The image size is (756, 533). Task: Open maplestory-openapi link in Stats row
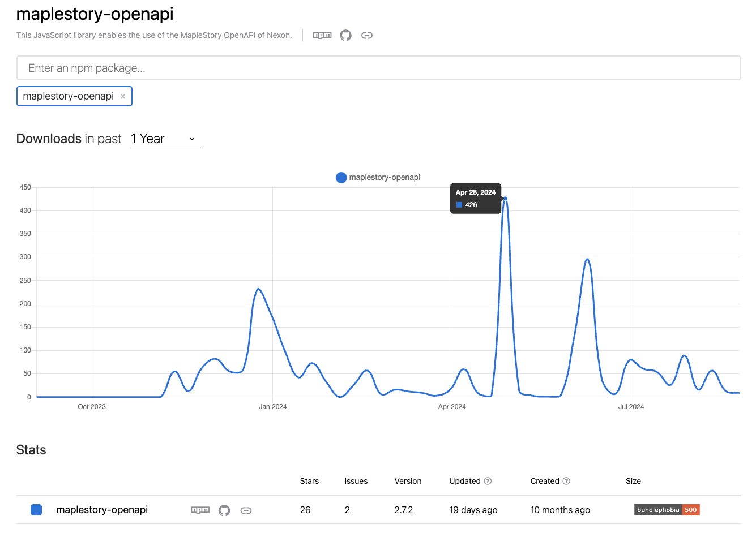coord(102,510)
